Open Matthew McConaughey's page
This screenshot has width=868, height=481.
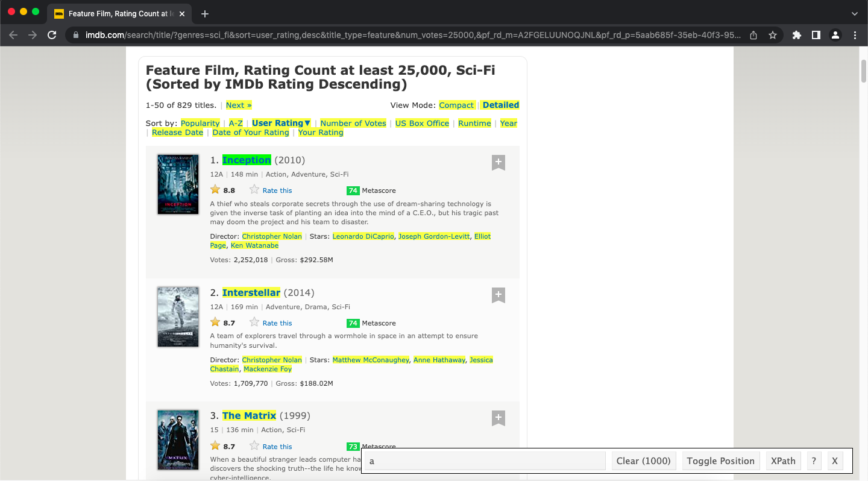[371, 360]
